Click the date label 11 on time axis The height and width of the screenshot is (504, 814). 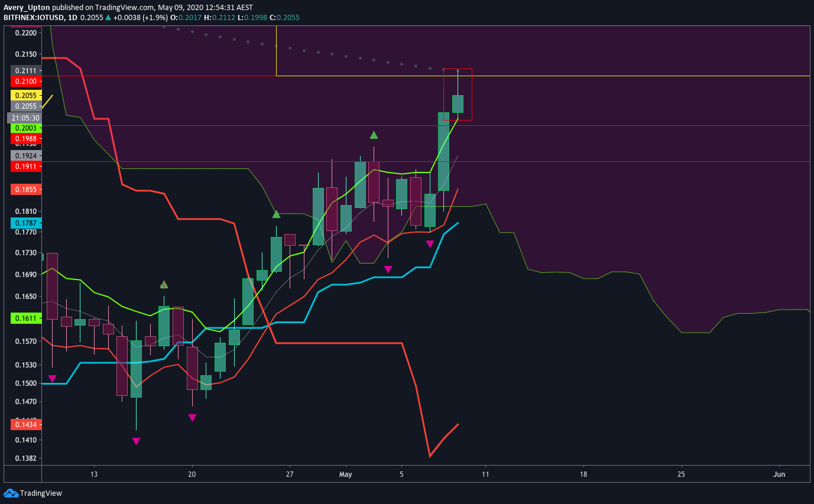[485, 474]
